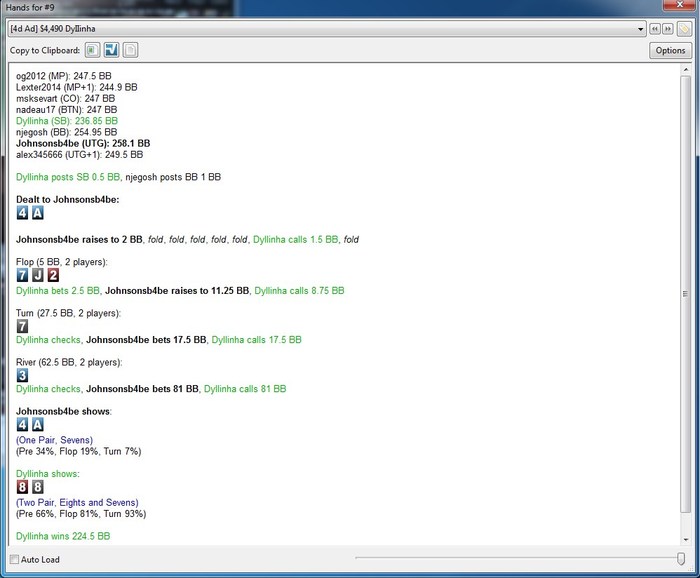
Task: Click the 'Johnsonsb4be shows:' heading
Action: tap(64, 412)
